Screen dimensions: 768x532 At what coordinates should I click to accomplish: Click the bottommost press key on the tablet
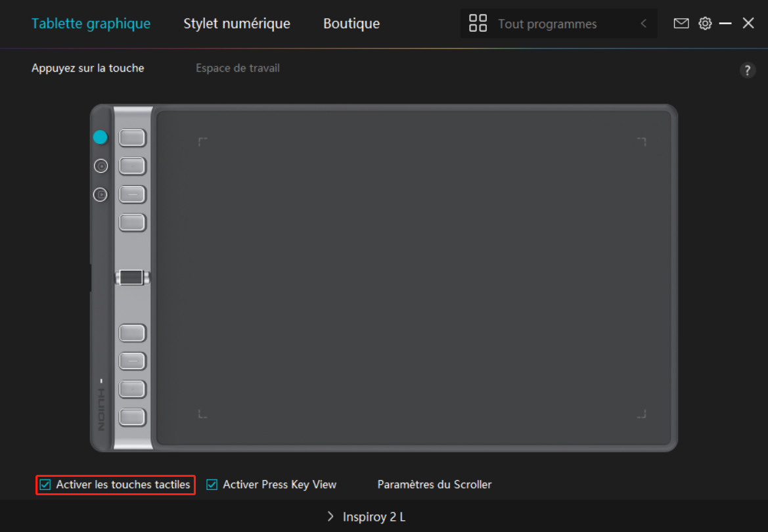click(132, 416)
